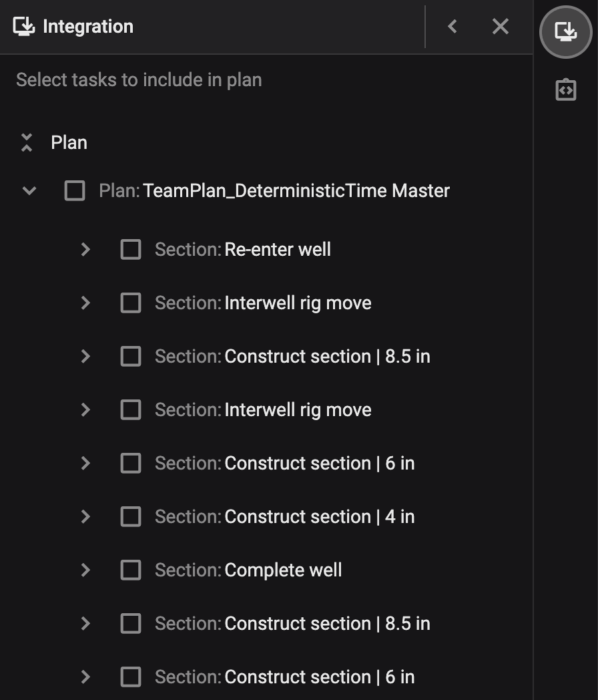Check the Re-enter well section checkbox

[x=131, y=249]
